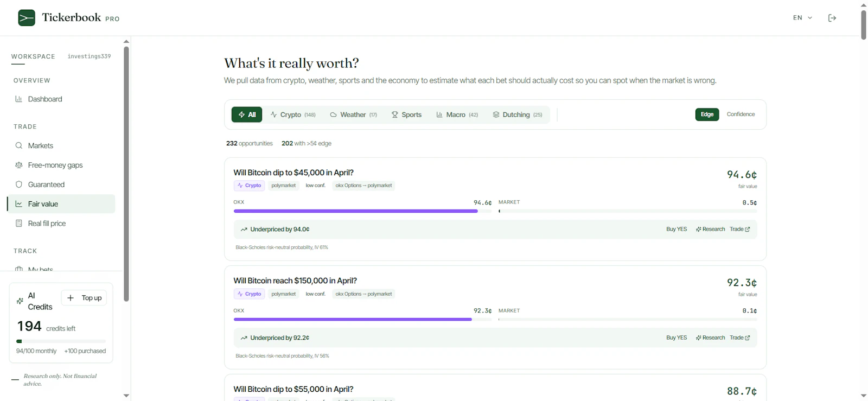Filter by Macro category
Image resolution: width=868 pixels, height=401 pixels.
coord(457,114)
